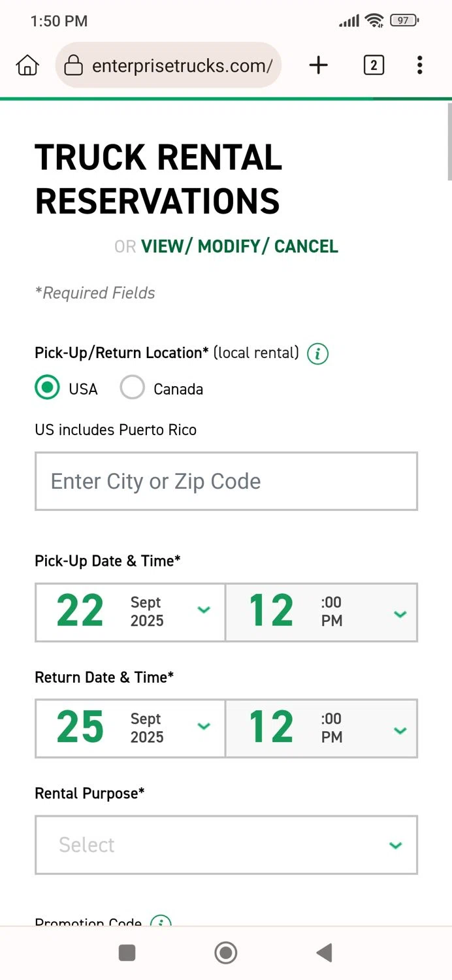
Task: Open a new tab with plus icon
Action: 318,65
